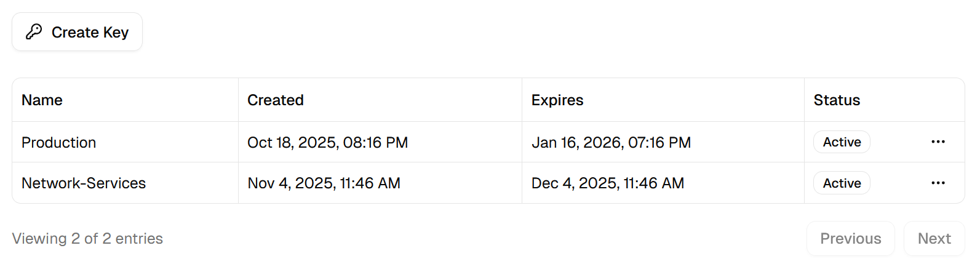
Task: Select the Production key name
Action: pos(58,142)
